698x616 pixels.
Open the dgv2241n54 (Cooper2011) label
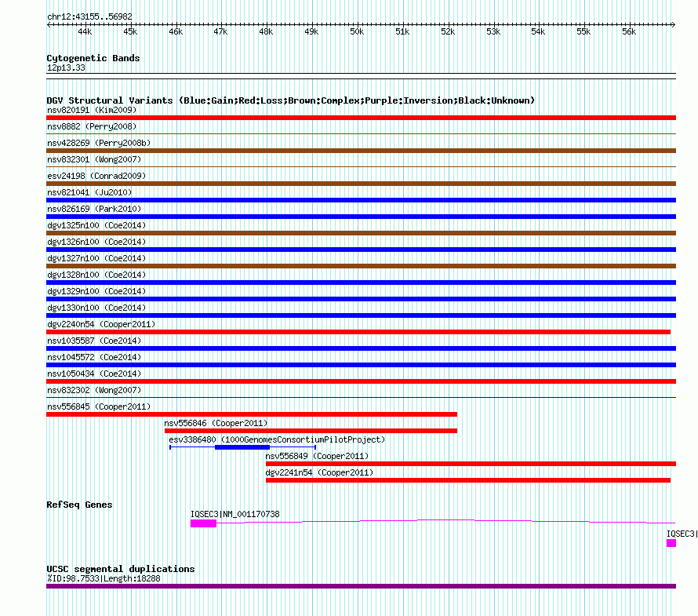pyautogui.click(x=319, y=472)
